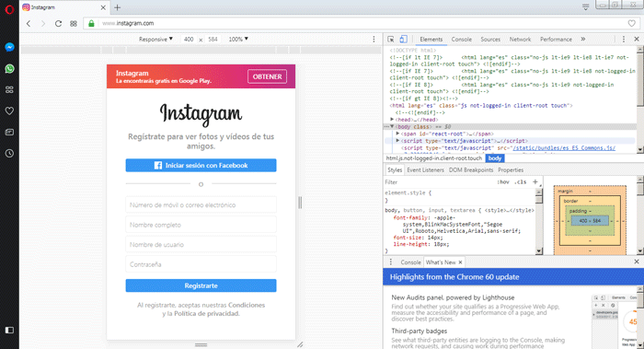Open personal news icon in sidebar
The height and width of the screenshot is (349, 644).
click(x=9, y=132)
